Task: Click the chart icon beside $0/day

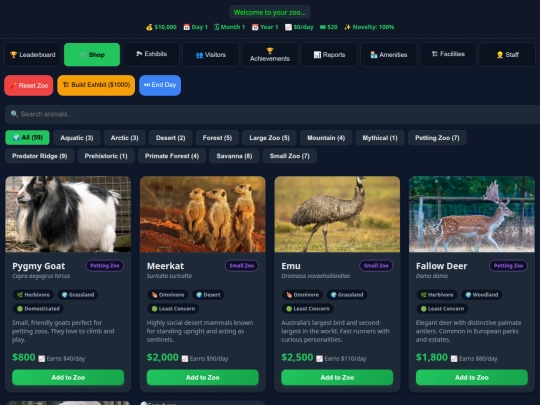Action: (288, 27)
